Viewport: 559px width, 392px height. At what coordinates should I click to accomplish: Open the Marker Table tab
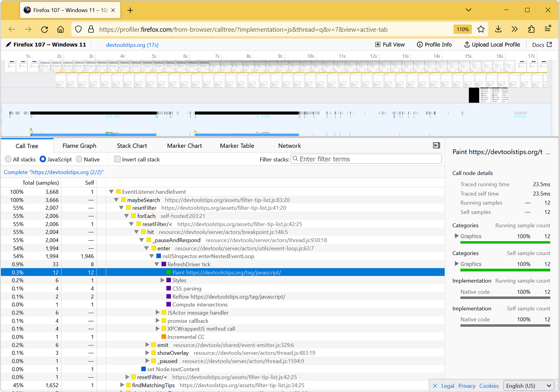pyautogui.click(x=237, y=145)
